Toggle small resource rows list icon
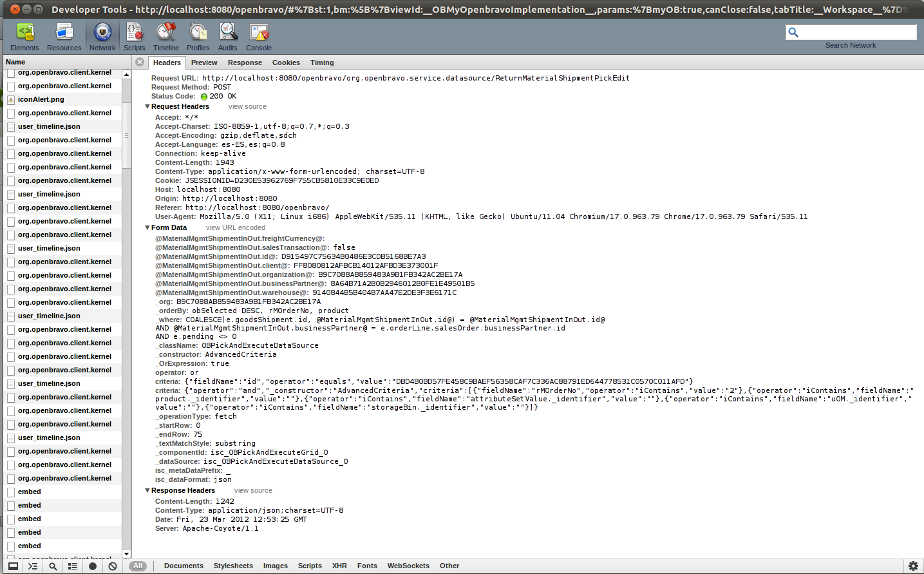The image size is (924, 574). click(73, 566)
